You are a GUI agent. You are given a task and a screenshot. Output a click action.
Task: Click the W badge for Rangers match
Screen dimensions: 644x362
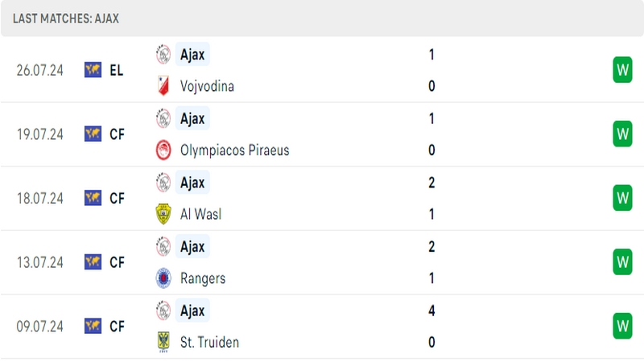coord(622,262)
